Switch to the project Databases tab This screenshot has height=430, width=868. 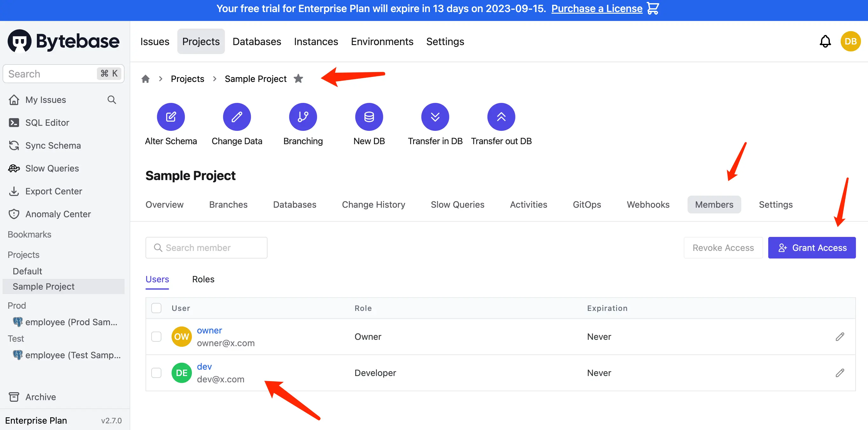(295, 205)
